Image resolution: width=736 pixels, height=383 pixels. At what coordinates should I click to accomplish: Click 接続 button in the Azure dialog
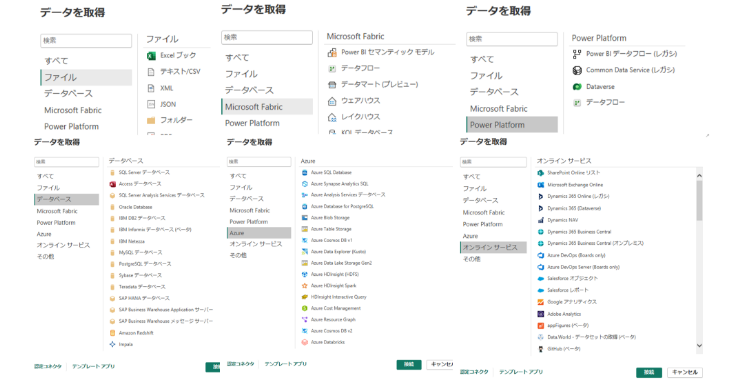[409, 365]
